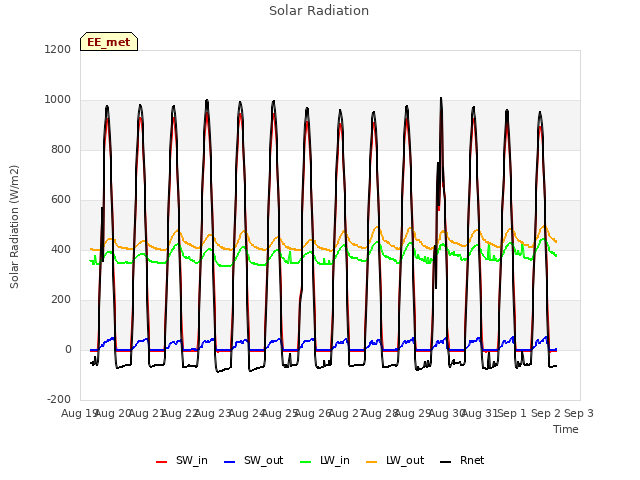640x480 pixels.
Task: Click the 600 y-axis tick label
Action: click(x=61, y=200)
